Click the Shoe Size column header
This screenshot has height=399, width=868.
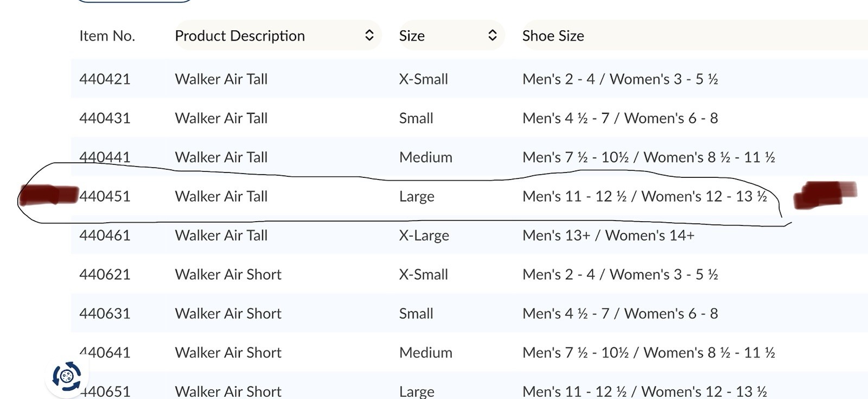[x=553, y=36]
